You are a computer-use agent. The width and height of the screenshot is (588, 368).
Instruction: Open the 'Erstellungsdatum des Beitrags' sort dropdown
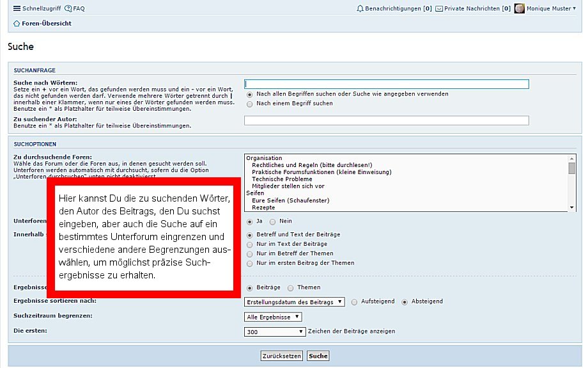(295, 301)
